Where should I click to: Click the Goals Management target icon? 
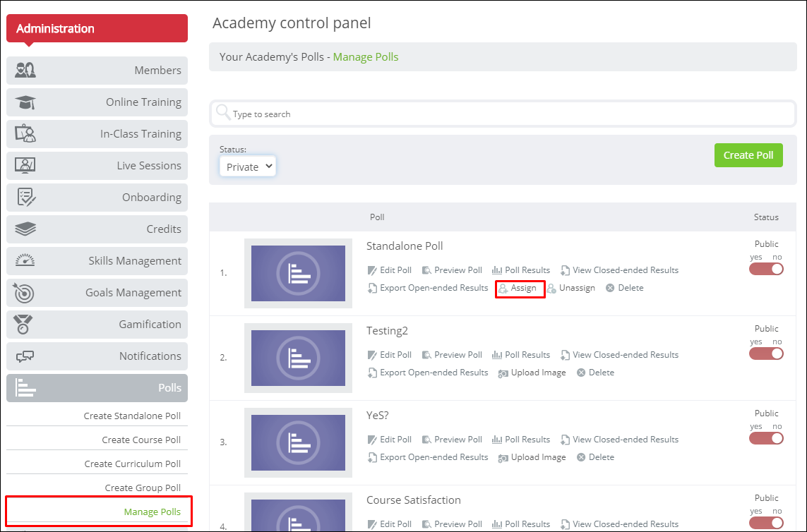[24, 293]
